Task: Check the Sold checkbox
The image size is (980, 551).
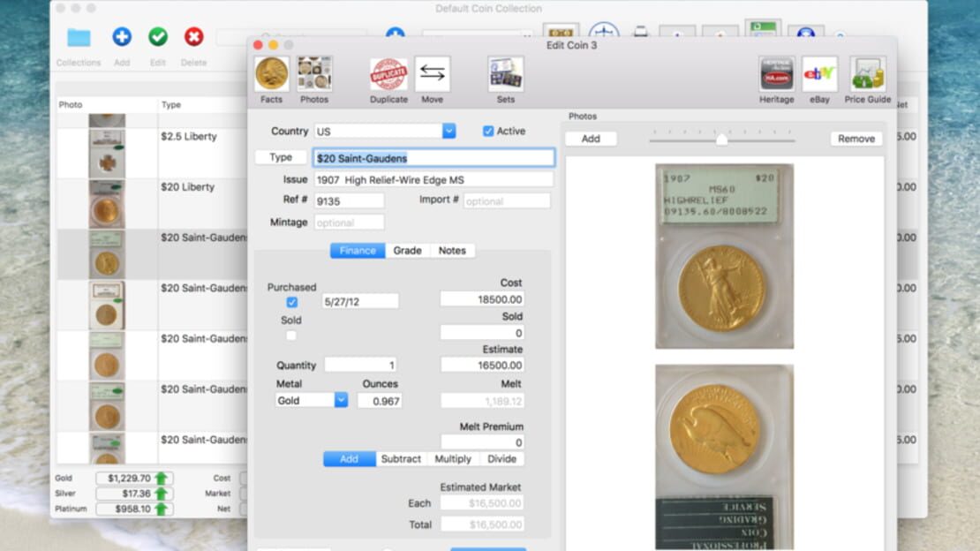Action: coord(291,336)
